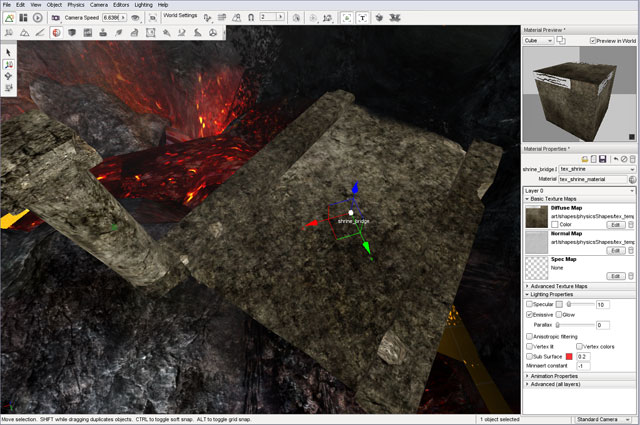Click the save material disk icon
The width and height of the screenshot is (640, 425).
(604, 159)
